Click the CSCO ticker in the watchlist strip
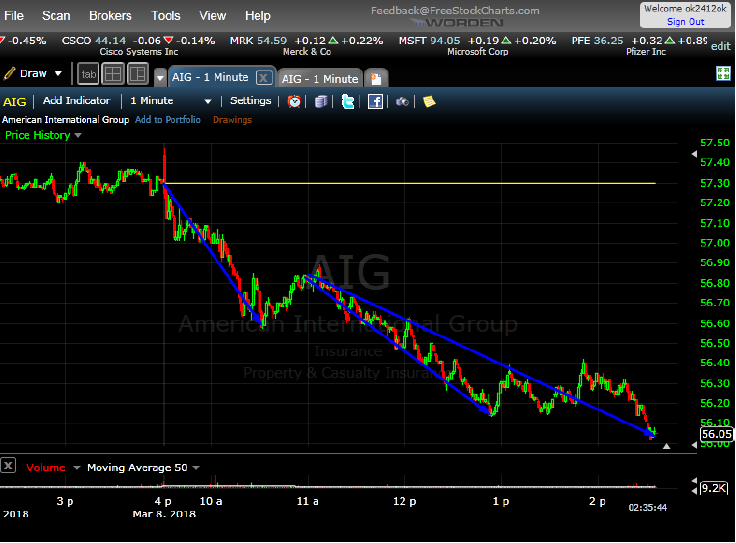736x543 pixels. pos(76,41)
